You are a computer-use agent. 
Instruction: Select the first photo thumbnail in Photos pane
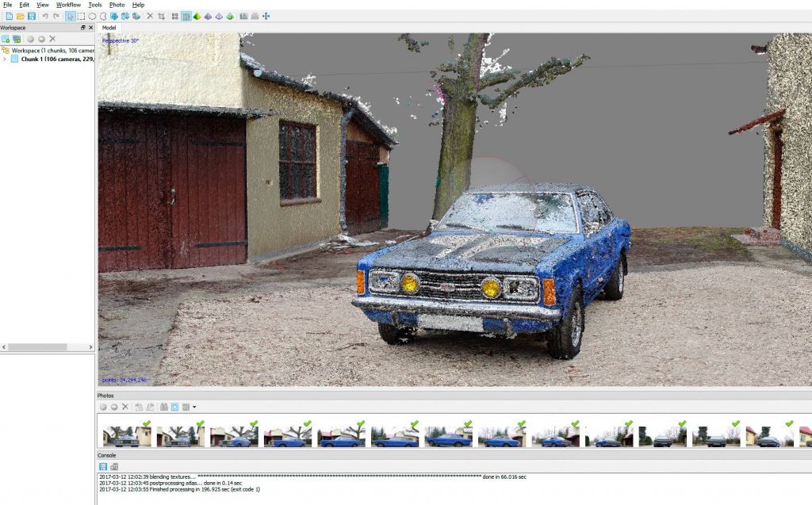coord(121,436)
